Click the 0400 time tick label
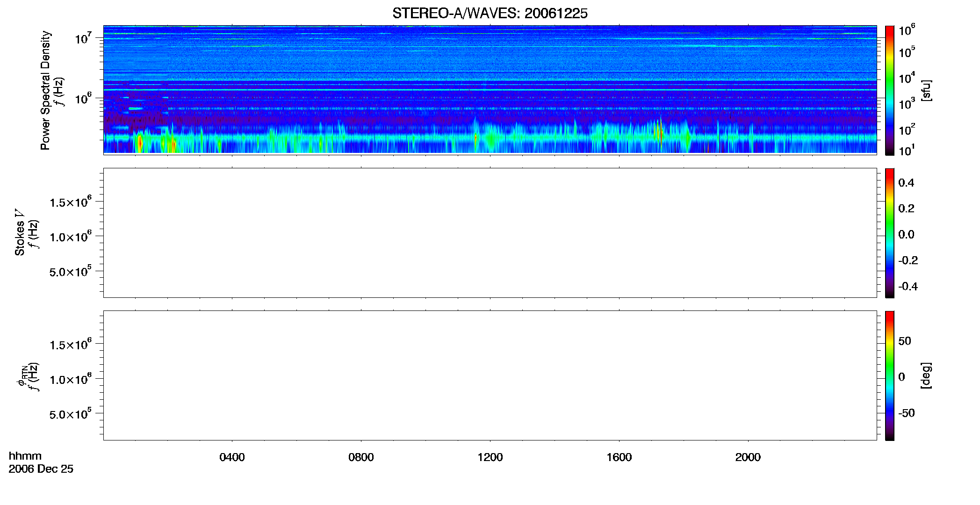980x505 pixels. [232, 457]
